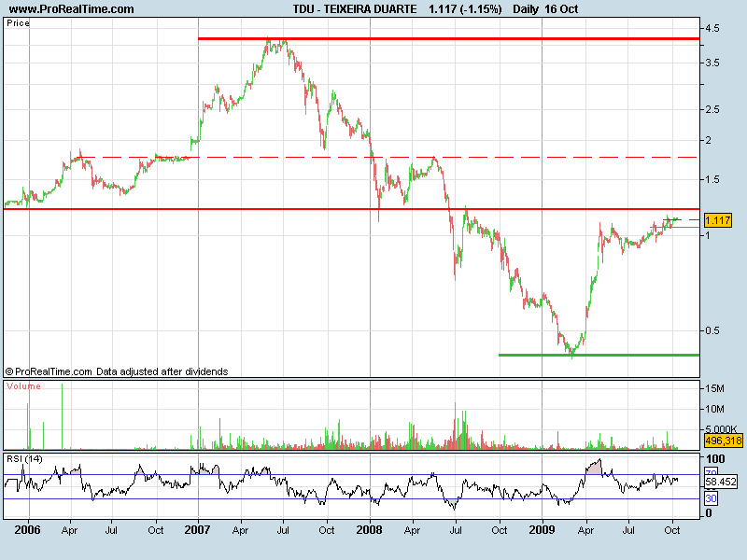747x560 pixels.
Task: Click the 2009 year label on time axis
Action: click(x=542, y=530)
